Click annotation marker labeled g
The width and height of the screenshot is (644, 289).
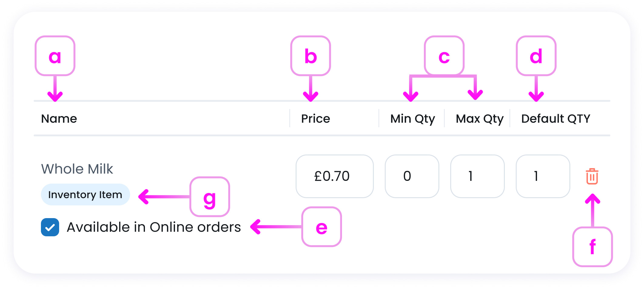pyautogui.click(x=210, y=197)
